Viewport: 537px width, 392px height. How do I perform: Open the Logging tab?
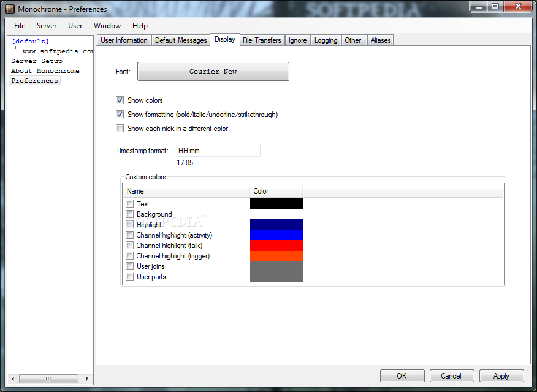pos(326,40)
